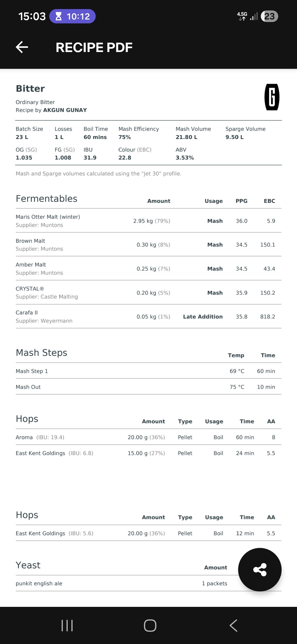Select the Carafa II fermentable row
The width and height of the screenshot is (297, 644).
click(148, 316)
